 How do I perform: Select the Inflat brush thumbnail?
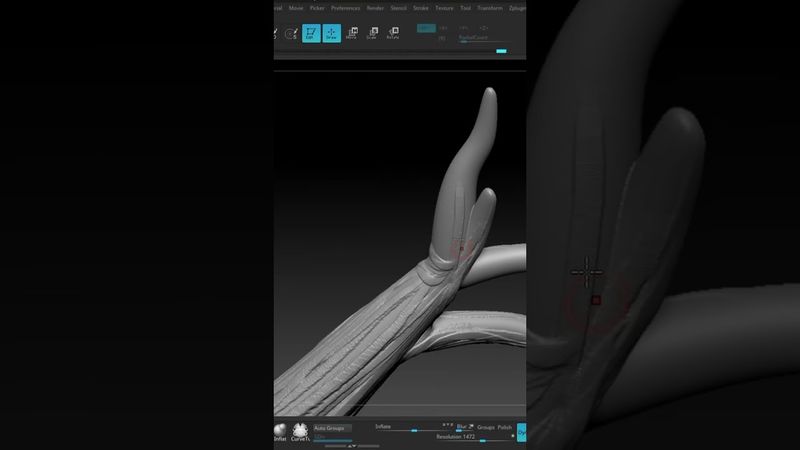pyautogui.click(x=280, y=432)
